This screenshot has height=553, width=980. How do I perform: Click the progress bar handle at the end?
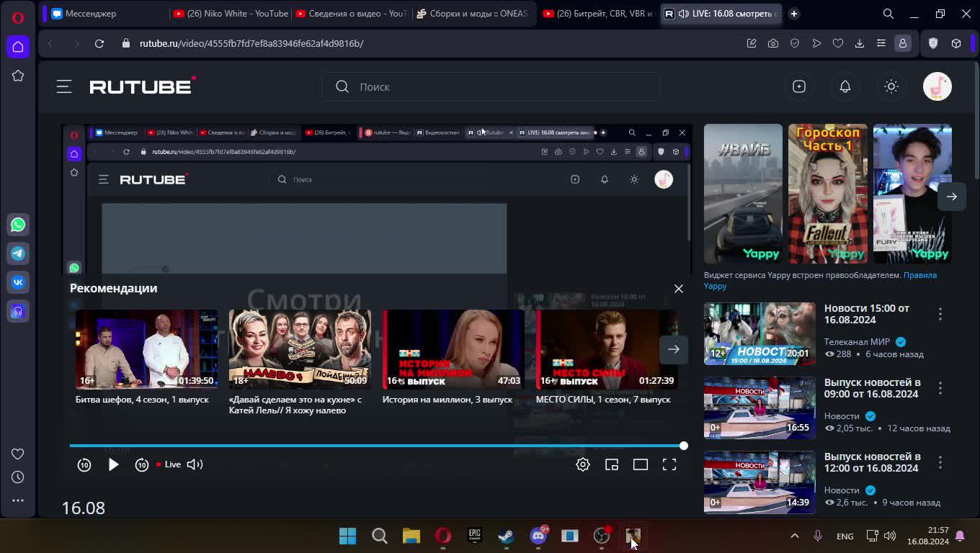pos(683,446)
